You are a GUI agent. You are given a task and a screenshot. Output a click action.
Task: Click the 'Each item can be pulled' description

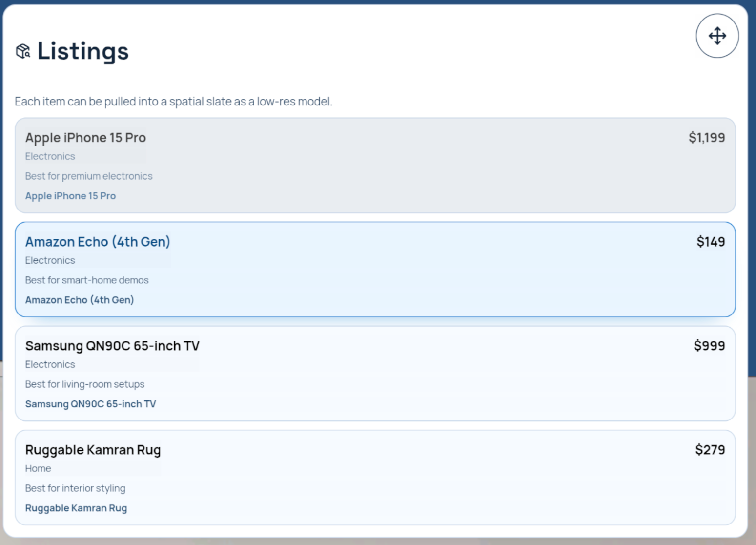(173, 102)
